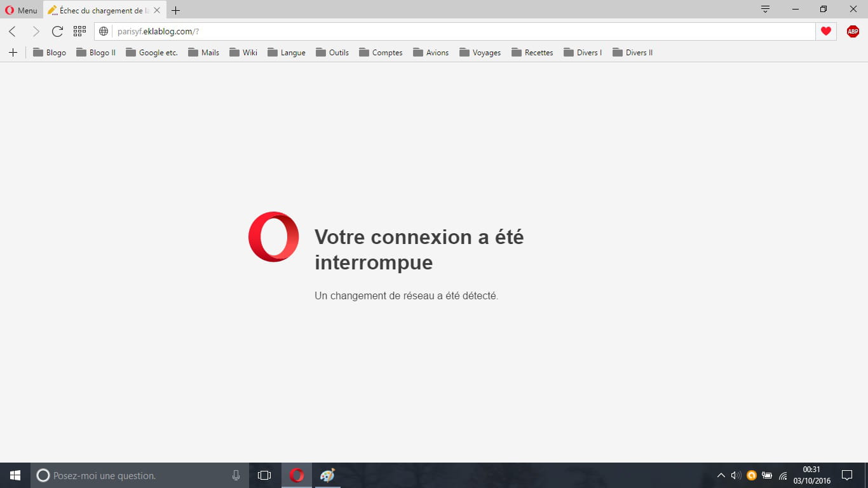This screenshot has height=488, width=868.
Task: Open the Action Center notifications icon
Action: (x=847, y=475)
